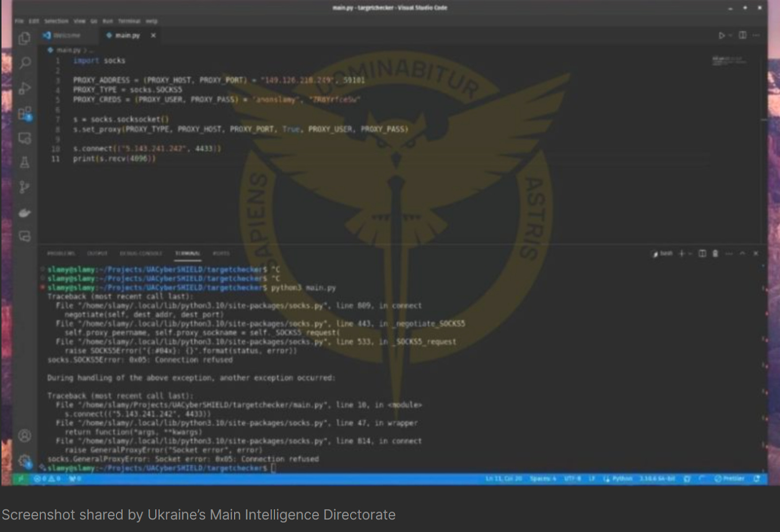
Task: Open the Help menu
Action: (x=152, y=21)
